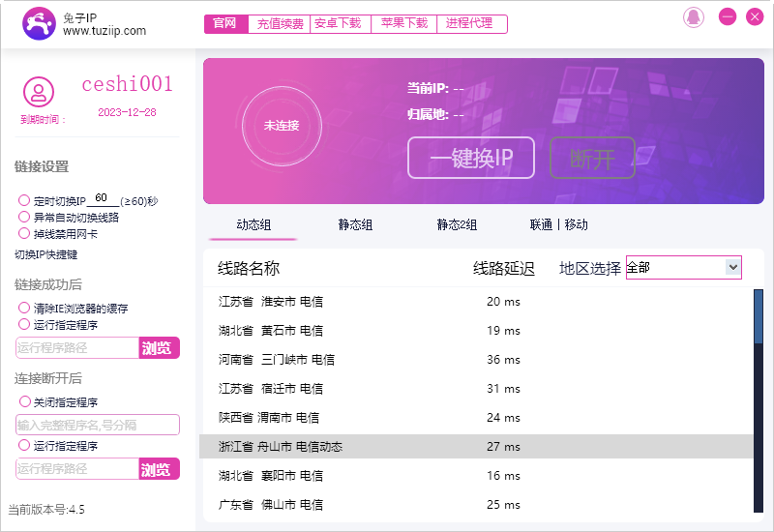Enable 清除IE浏览器的缓存 option
774x532 pixels.
pos(24,308)
